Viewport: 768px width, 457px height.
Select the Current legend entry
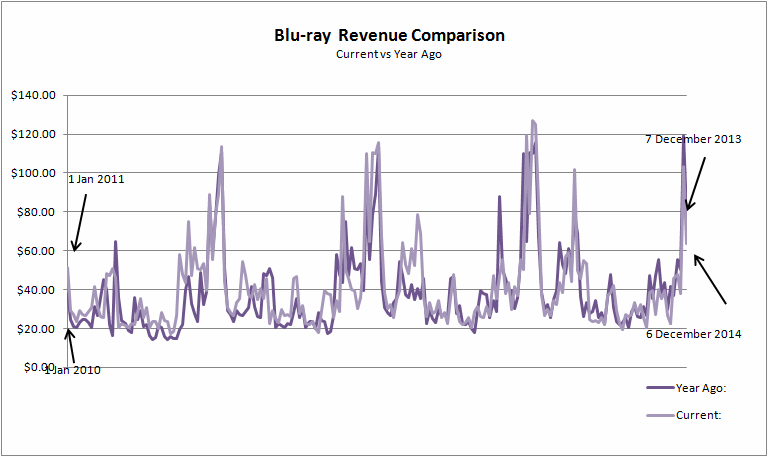click(x=698, y=414)
